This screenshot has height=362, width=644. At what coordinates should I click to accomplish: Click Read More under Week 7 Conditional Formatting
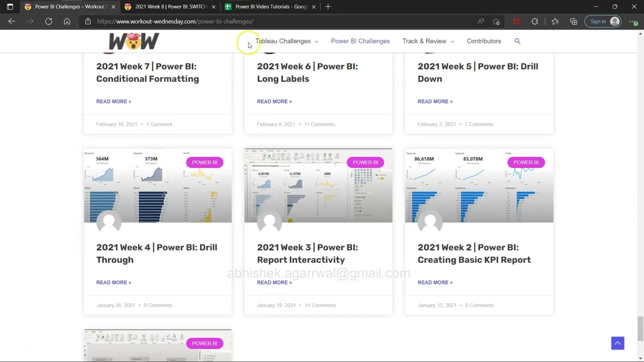[x=114, y=102]
